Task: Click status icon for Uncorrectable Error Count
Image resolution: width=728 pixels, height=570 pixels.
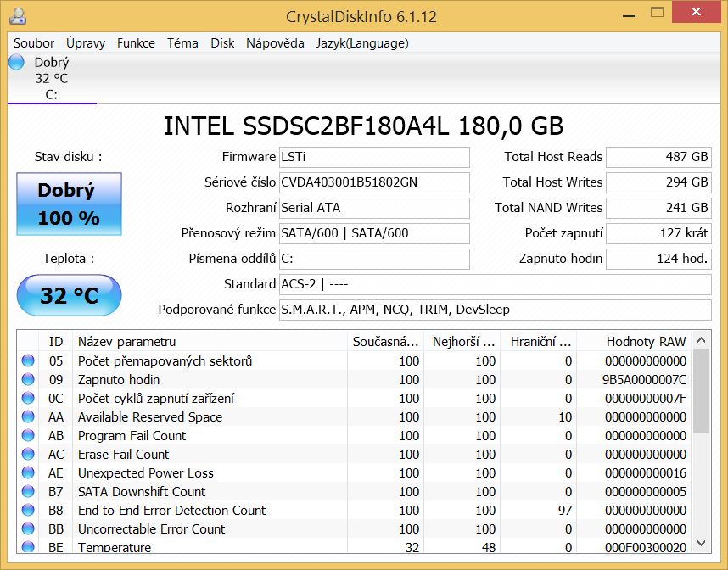Action: point(29,529)
